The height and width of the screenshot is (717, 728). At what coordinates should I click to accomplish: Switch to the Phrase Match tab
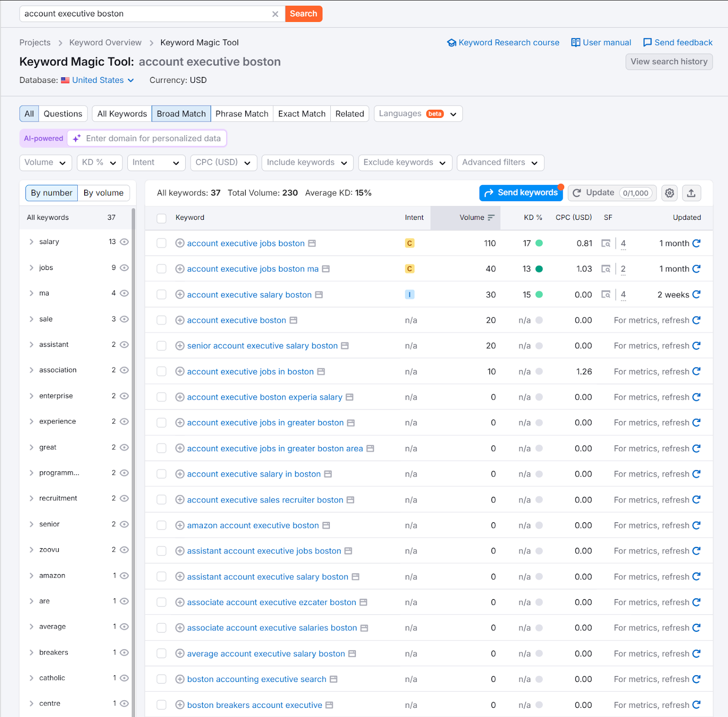[x=242, y=114]
